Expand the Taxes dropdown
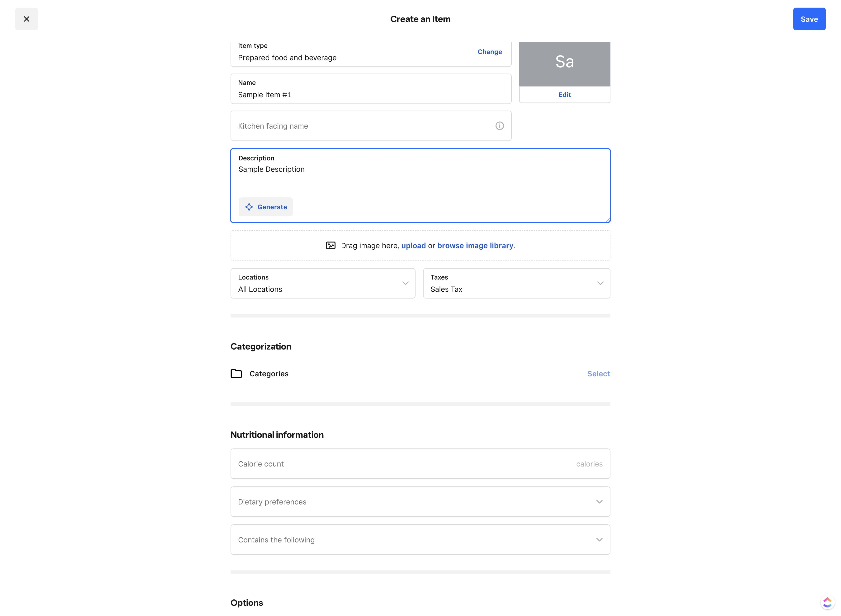The image size is (841, 616). [516, 283]
